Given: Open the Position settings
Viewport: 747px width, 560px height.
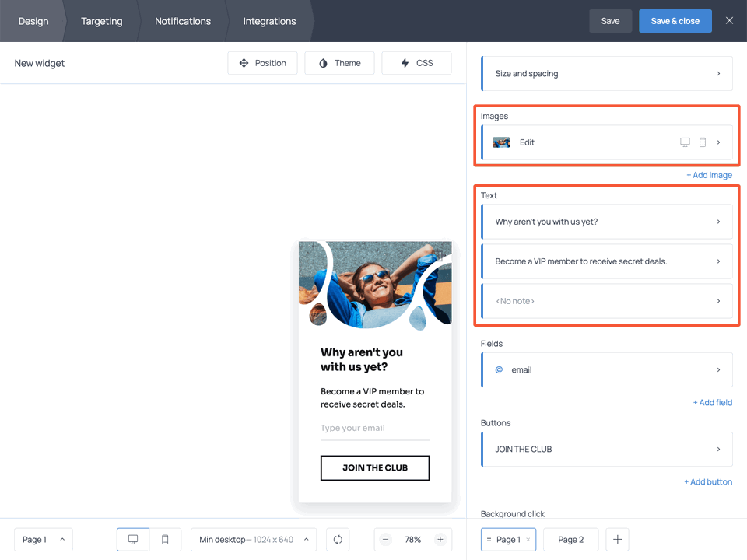Looking at the screenshot, I should tap(262, 63).
